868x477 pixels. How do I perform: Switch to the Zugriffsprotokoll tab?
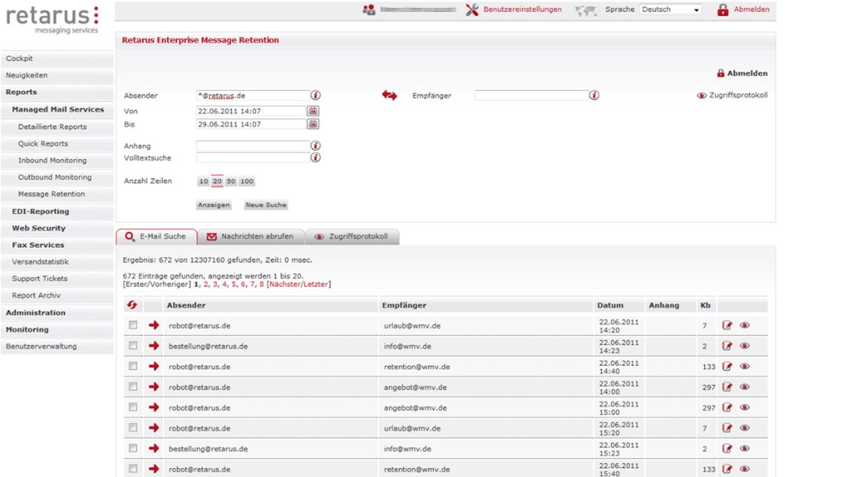352,236
